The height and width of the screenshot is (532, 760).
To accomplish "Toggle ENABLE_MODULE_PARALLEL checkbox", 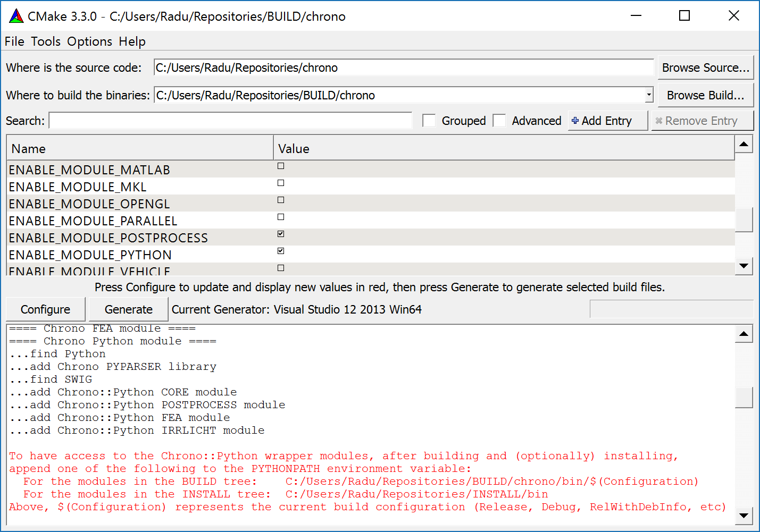I will click(281, 217).
